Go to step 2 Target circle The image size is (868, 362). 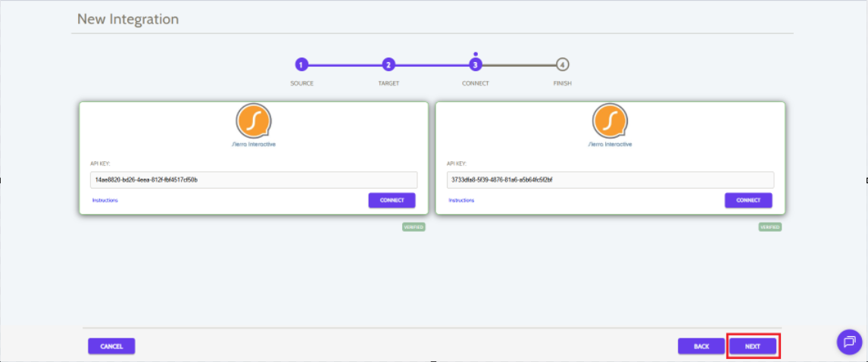tap(389, 65)
